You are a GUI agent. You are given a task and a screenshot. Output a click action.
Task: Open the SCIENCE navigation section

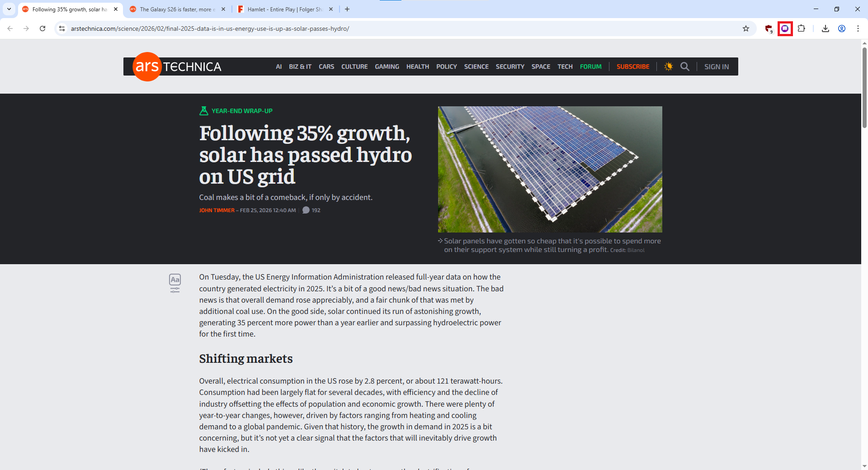click(476, 66)
